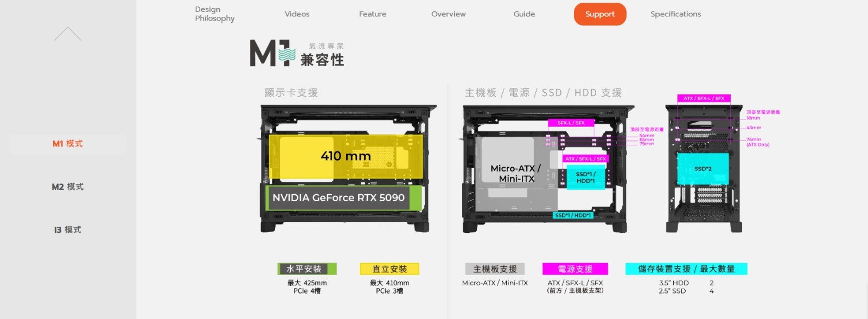Open the Specifications section
Viewport: 868px width, 319px height.
tap(676, 14)
